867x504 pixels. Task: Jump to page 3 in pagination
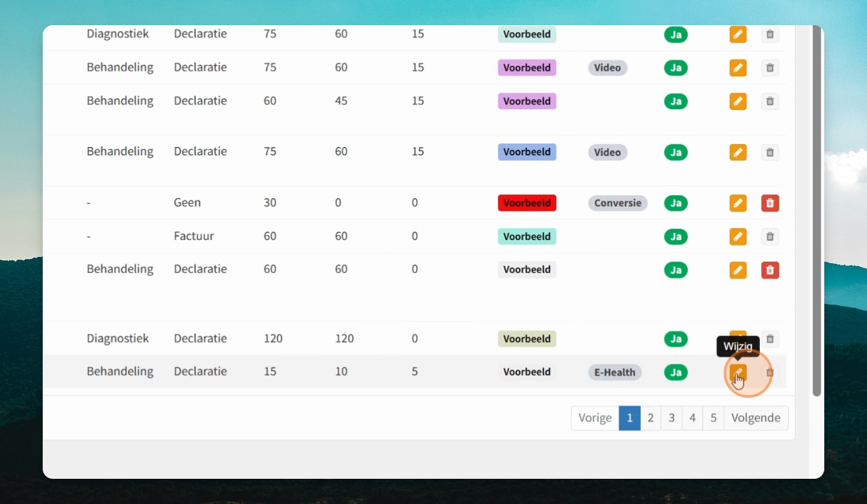(672, 418)
